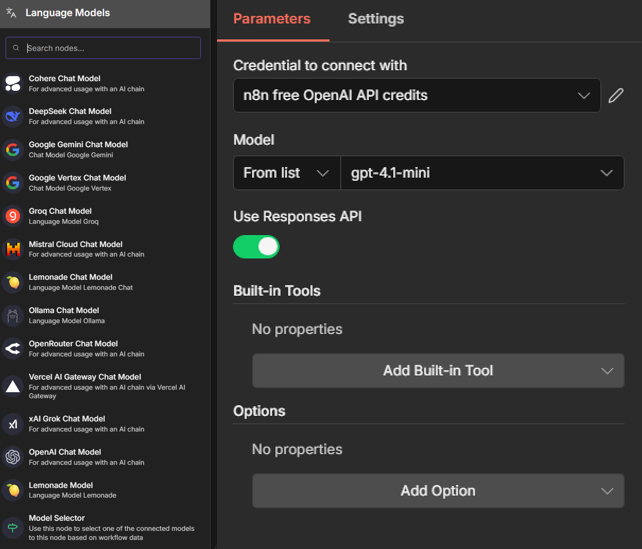
Task: Click Chat Model Google Vertex description
Action: (x=70, y=188)
